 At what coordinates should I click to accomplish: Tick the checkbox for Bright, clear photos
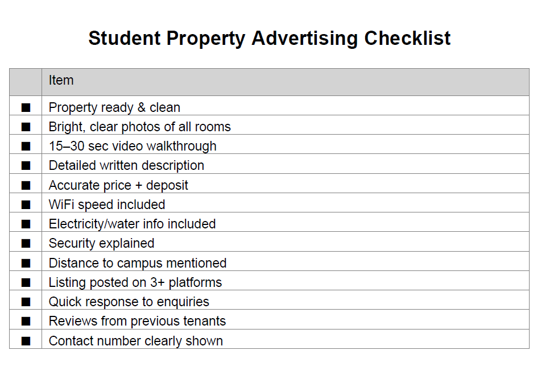click(x=26, y=127)
